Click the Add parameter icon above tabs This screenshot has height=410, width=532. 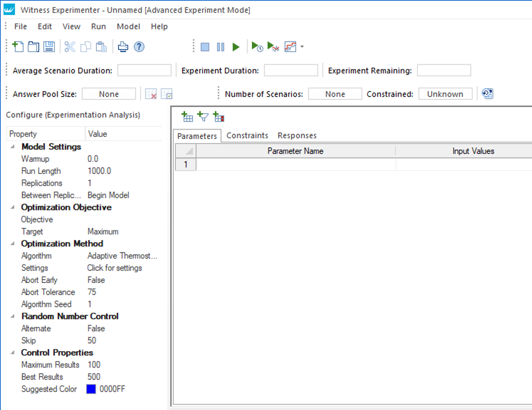(187, 116)
